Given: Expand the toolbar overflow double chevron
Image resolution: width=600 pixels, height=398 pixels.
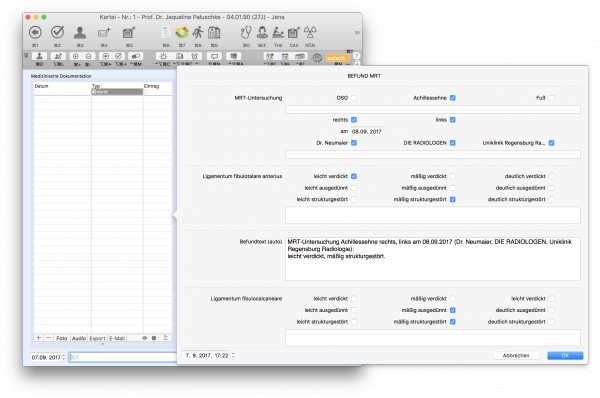Looking at the screenshot, I should tap(357, 33).
